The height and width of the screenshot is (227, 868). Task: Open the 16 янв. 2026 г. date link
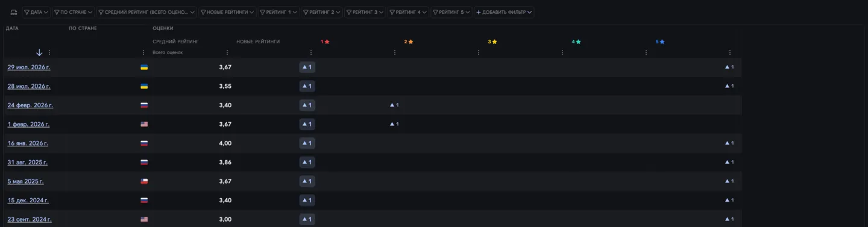pyautogui.click(x=28, y=143)
